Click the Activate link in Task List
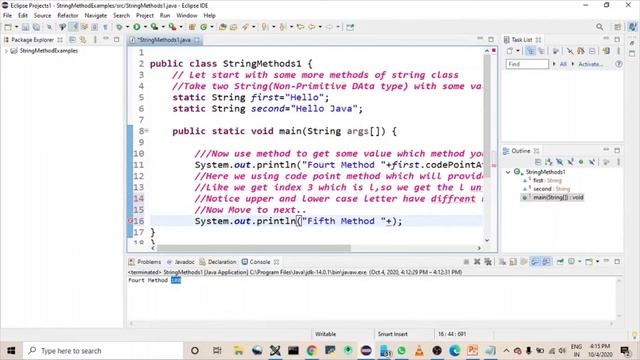Viewport: 640px width, 360px height. [590, 64]
